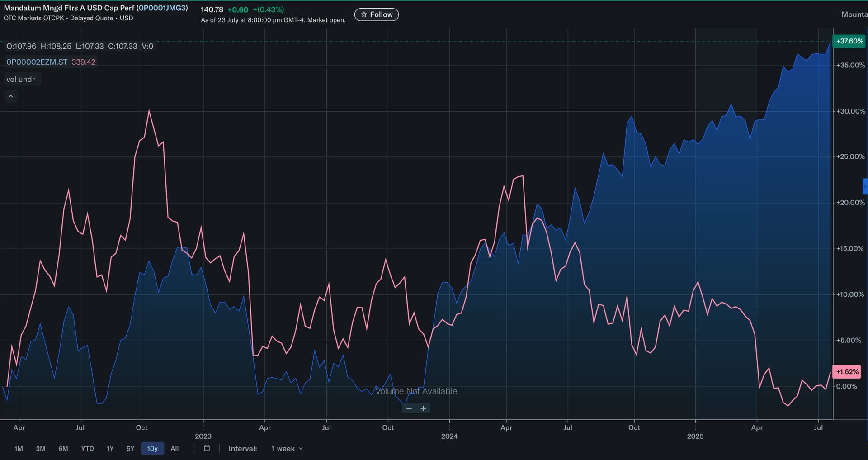Screen dimensions: 868x460
Task: Open the custom date range calendar
Action: pos(207,448)
